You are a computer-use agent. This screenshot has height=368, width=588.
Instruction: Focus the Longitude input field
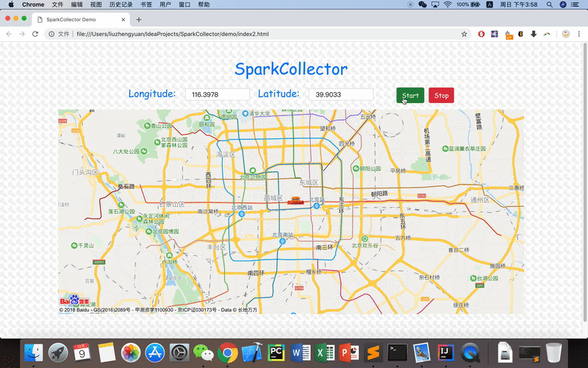[x=217, y=95]
